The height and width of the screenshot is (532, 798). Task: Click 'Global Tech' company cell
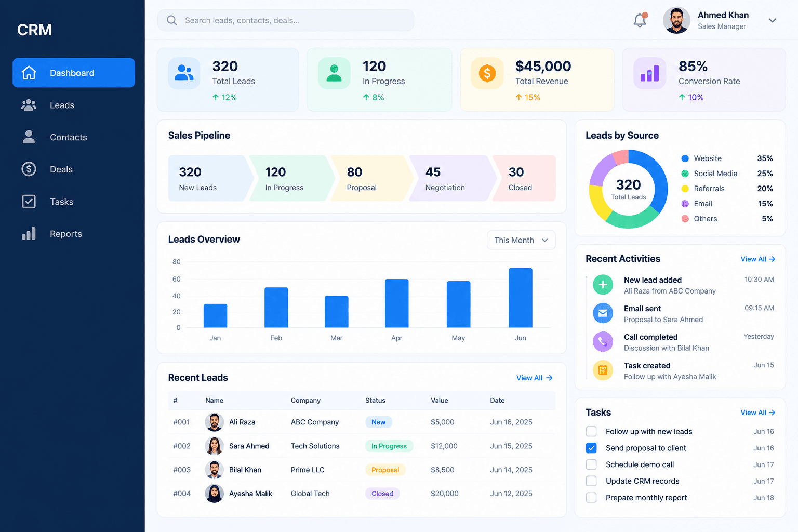pos(310,494)
